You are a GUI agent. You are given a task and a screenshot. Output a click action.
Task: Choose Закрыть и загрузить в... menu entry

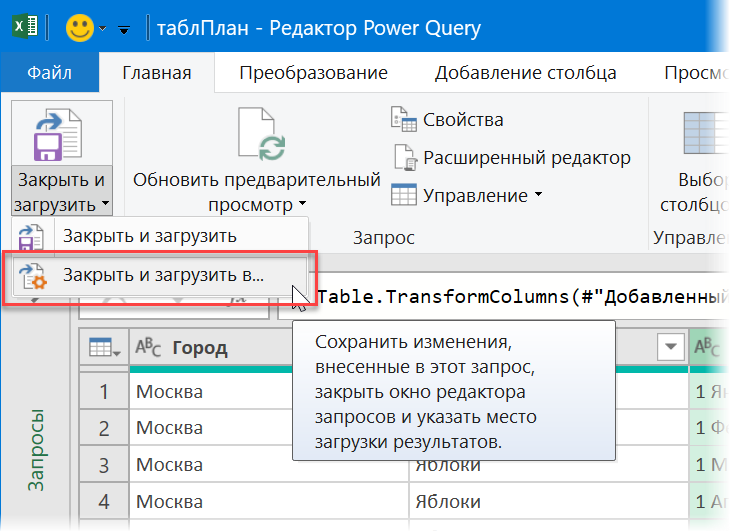click(x=160, y=275)
